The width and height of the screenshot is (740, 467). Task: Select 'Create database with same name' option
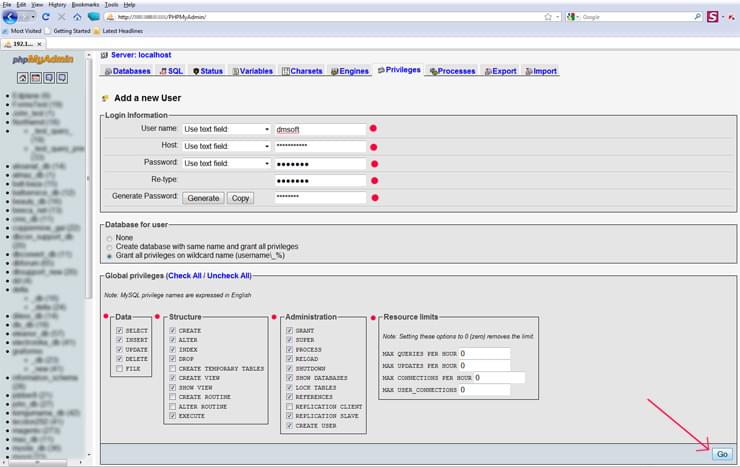click(x=109, y=247)
